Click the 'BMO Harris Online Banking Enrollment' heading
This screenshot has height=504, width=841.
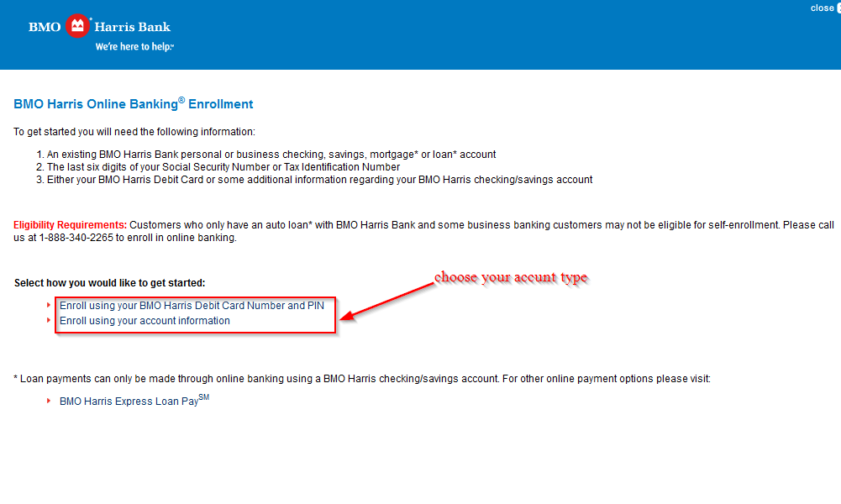(133, 103)
